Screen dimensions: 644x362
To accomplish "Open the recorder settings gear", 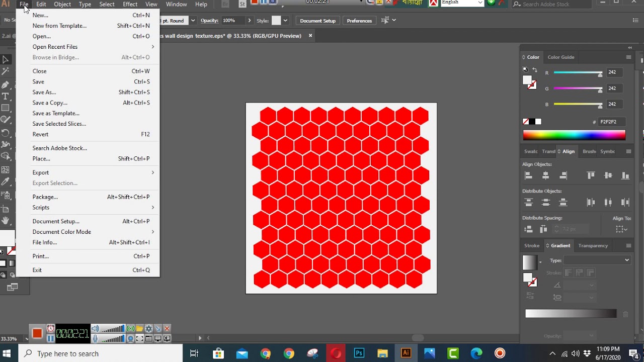I will 148,329.
